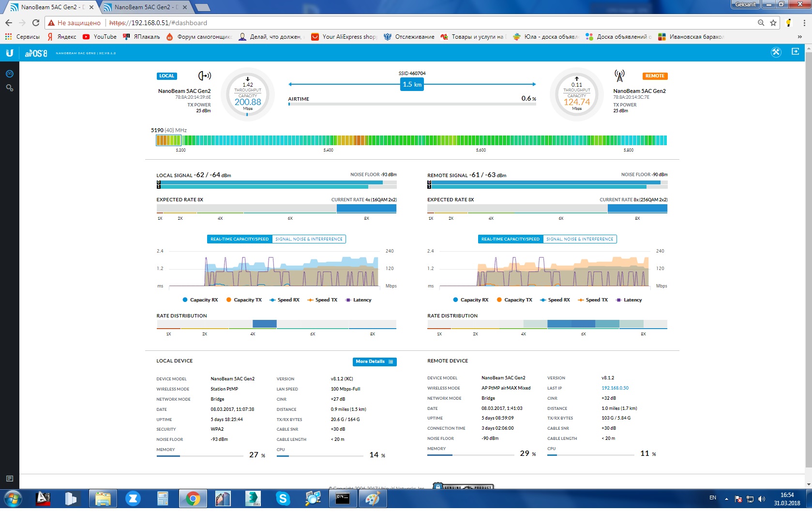Click the EN language indicator

coord(713,498)
